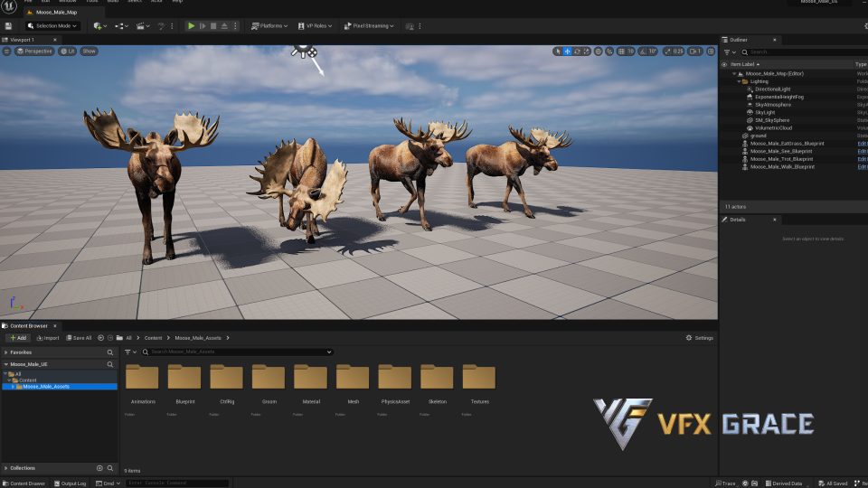Select Moose_Male_EatGrass_Blueprint in Outliner

787,144
